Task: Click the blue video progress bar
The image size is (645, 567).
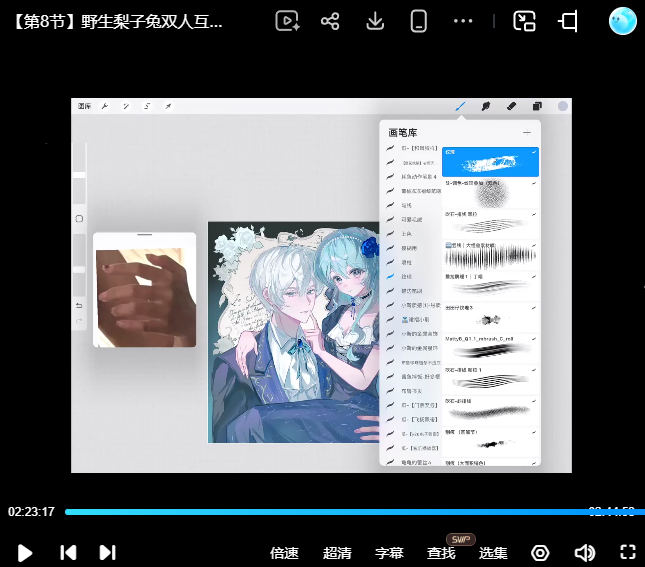Action: (355, 512)
